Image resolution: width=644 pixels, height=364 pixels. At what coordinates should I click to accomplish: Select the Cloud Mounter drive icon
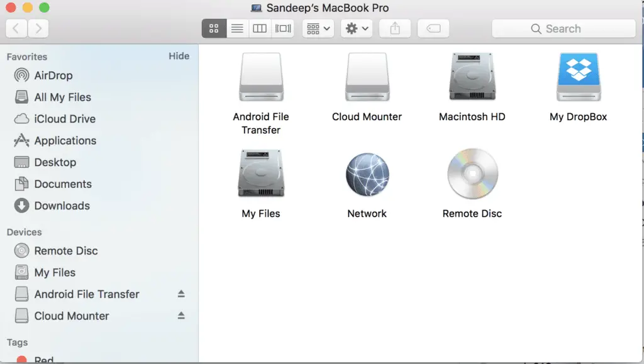point(367,77)
